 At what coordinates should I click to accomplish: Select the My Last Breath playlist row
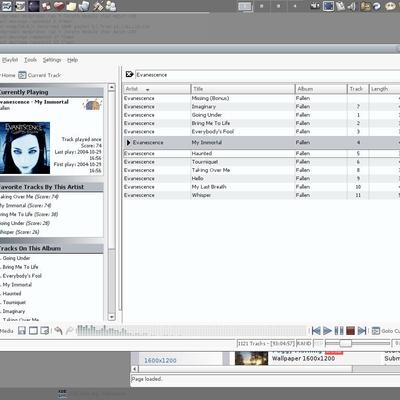tap(262, 187)
